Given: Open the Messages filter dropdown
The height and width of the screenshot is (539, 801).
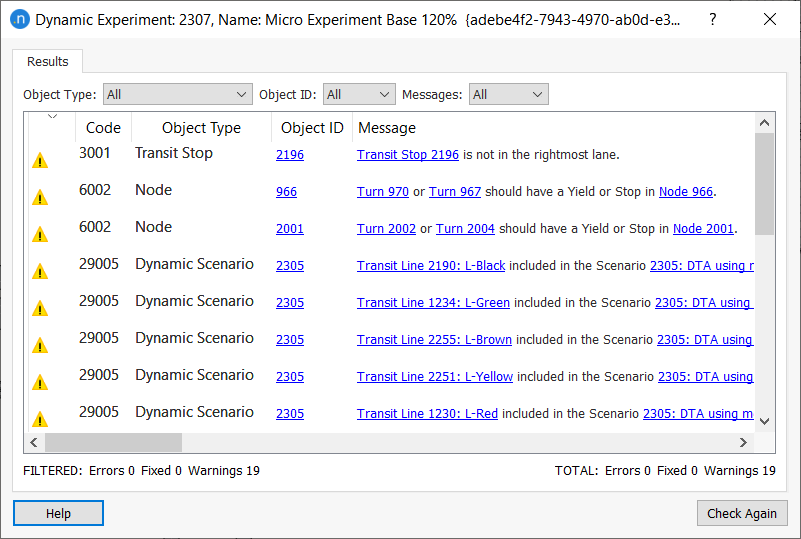Looking at the screenshot, I should pos(509,95).
